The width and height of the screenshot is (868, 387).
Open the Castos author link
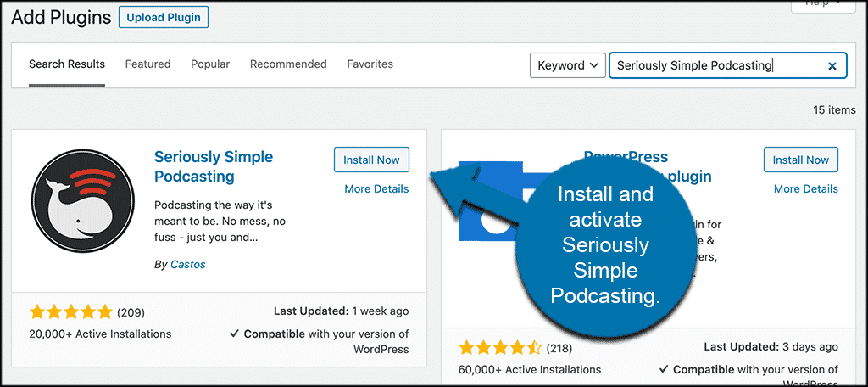187,265
